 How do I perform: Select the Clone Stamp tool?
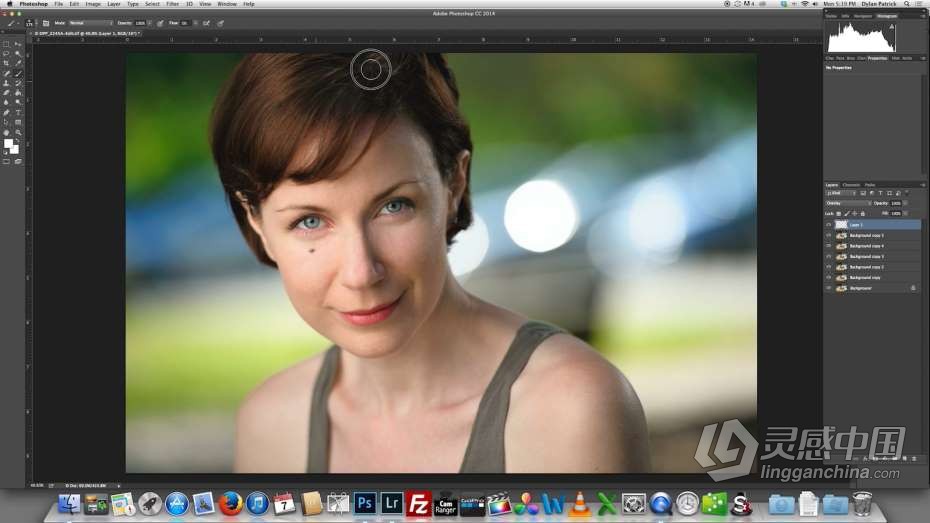(x=6, y=83)
